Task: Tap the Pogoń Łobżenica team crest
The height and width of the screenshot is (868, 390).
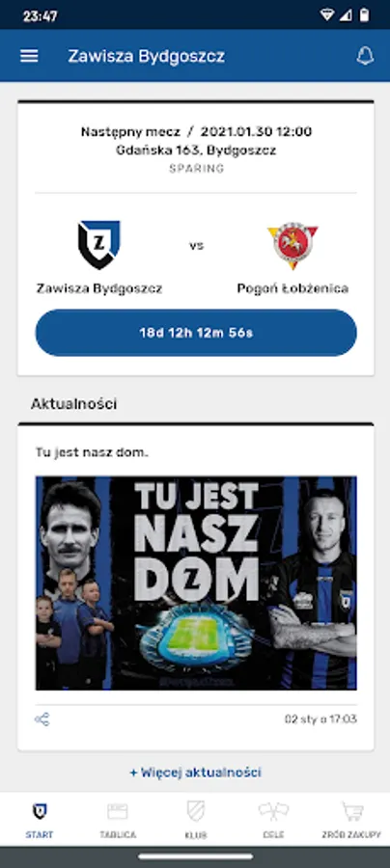Action: pos(292,246)
